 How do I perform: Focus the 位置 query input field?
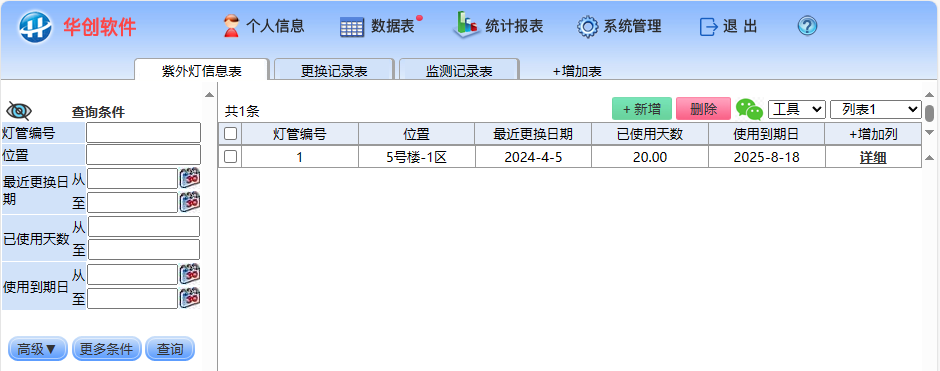(143, 155)
